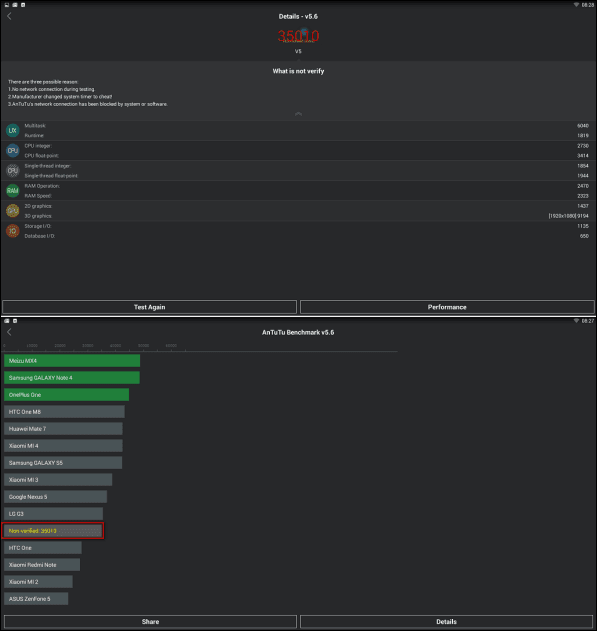
Task: Click the What is not verify heading
Action: click(298, 71)
